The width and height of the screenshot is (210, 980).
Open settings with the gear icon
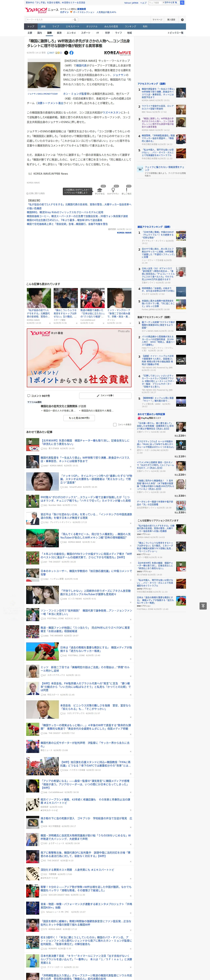pos(182,20)
